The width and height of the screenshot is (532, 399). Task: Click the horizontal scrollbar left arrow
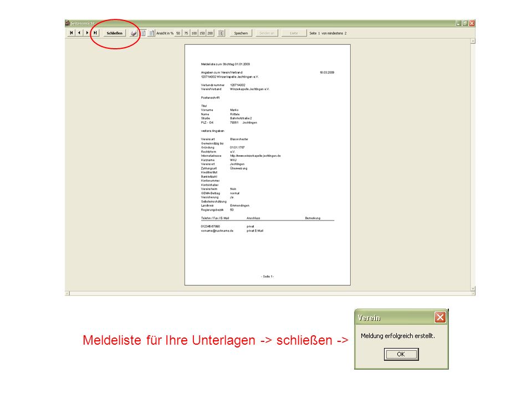click(67, 294)
